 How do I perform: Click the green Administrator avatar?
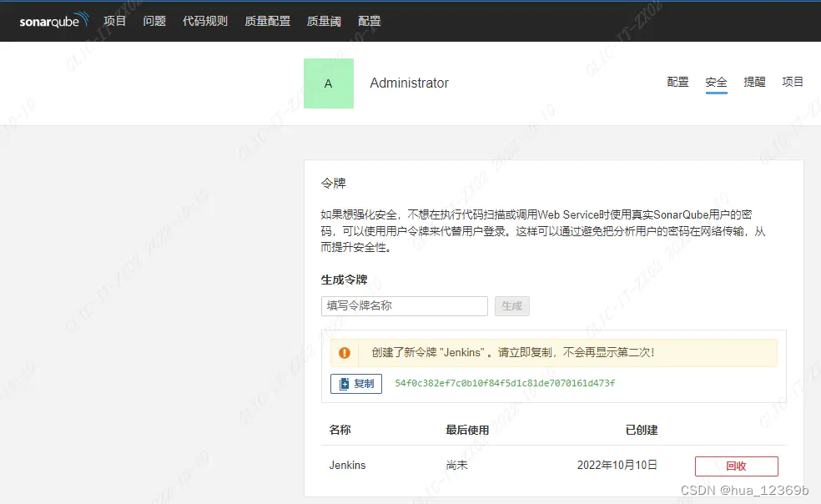(329, 83)
